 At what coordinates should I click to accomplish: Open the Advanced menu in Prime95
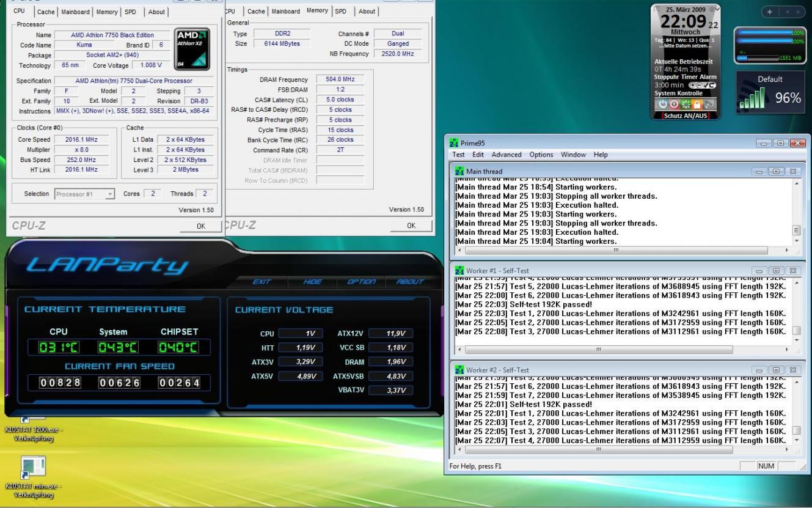point(507,155)
